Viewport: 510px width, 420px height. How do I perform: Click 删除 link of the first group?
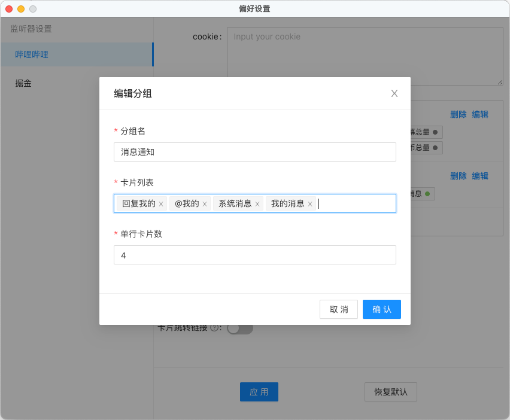coord(458,114)
